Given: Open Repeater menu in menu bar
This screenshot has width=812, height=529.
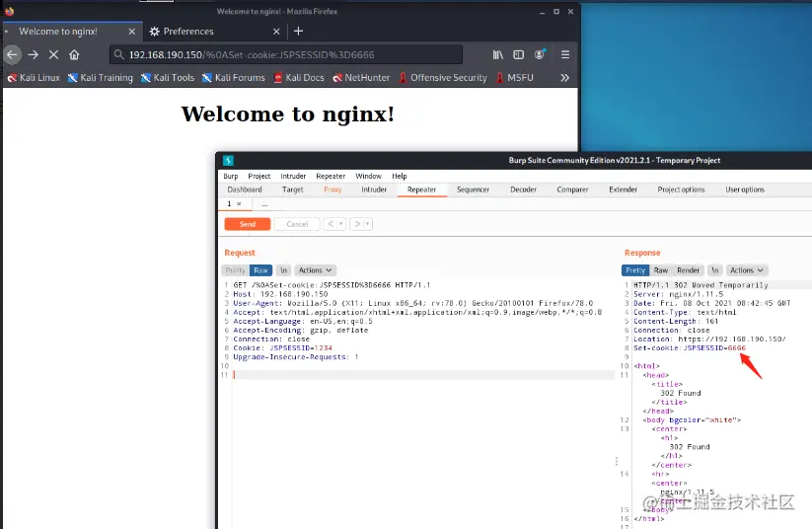Looking at the screenshot, I should (331, 176).
